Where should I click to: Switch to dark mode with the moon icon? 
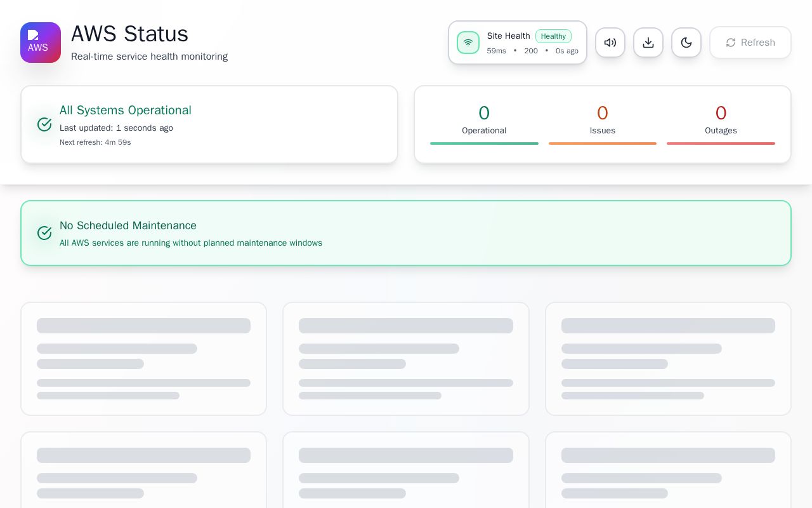(686, 43)
